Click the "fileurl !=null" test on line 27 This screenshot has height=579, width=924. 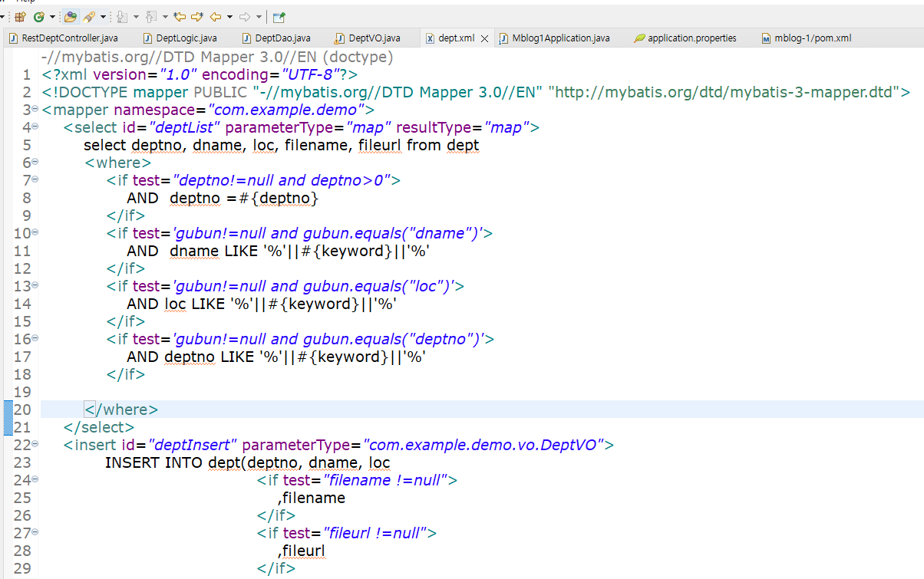point(375,533)
